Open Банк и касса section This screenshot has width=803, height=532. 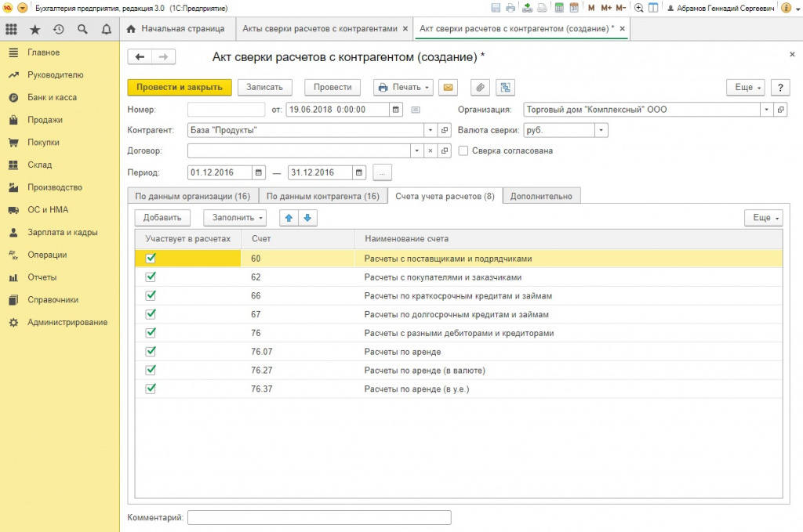52,98
